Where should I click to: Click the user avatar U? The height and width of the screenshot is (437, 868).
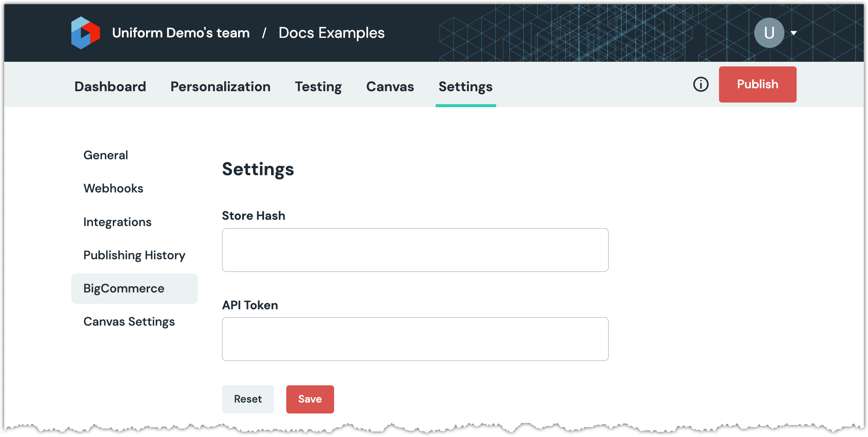(x=769, y=33)
